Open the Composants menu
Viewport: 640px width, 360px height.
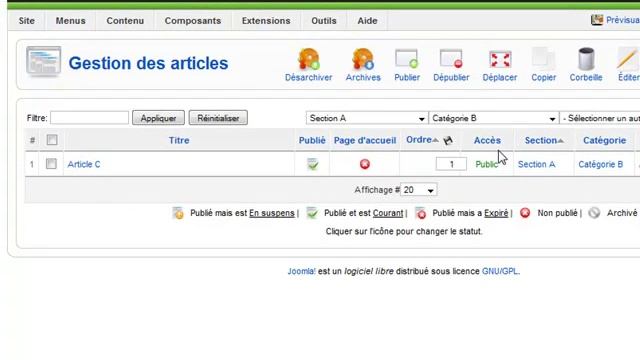pos(193,21)
